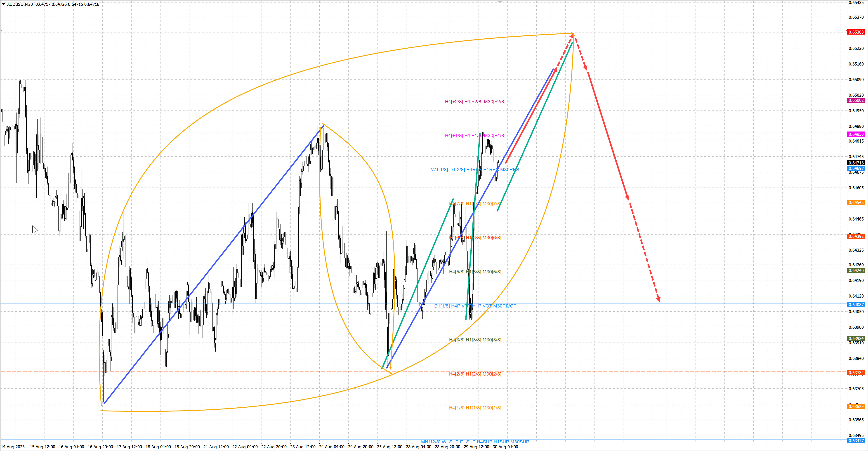Click the 30 Aug 04:00 time axis label
868x451 pixels.
coord(505,447)
